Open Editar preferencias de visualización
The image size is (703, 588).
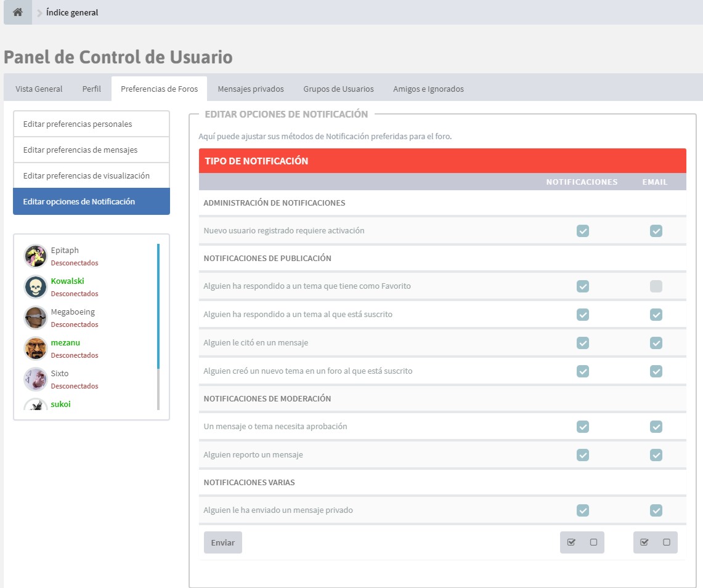coord(86,175)
